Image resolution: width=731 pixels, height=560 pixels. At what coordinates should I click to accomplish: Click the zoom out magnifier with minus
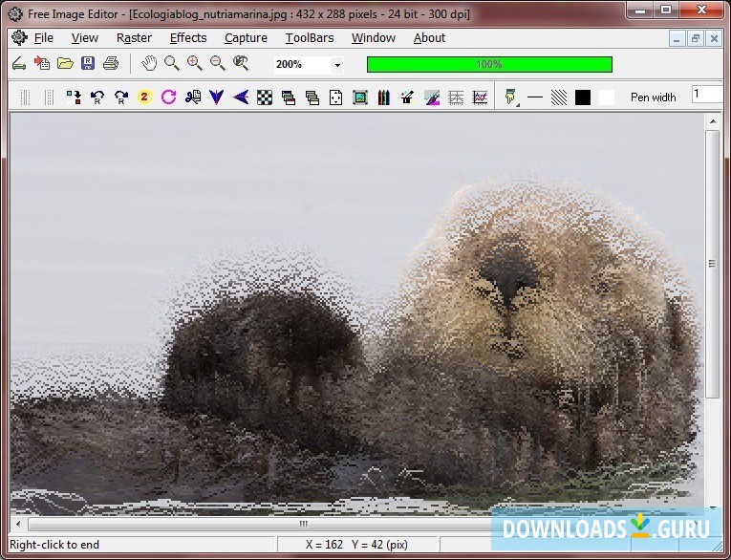(218, 64)
